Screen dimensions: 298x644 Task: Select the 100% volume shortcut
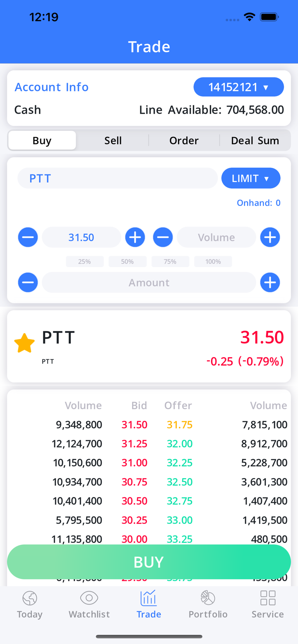pos(213,262)
